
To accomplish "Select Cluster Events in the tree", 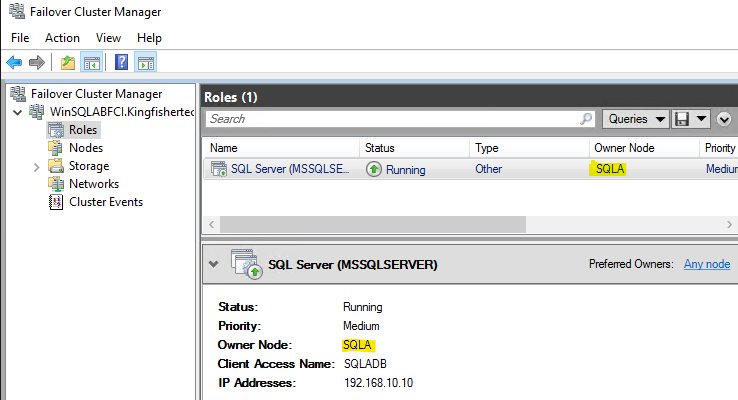I will coord(106,202).
